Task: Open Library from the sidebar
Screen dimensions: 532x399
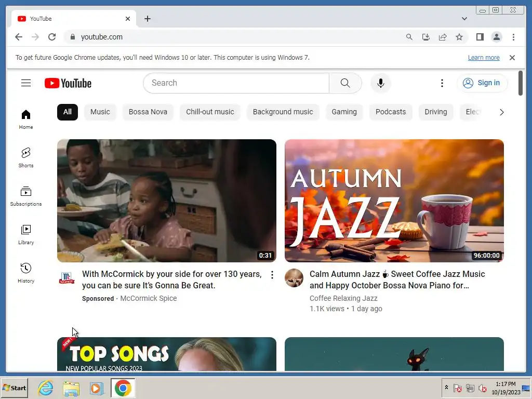Action: coord(26,235)
